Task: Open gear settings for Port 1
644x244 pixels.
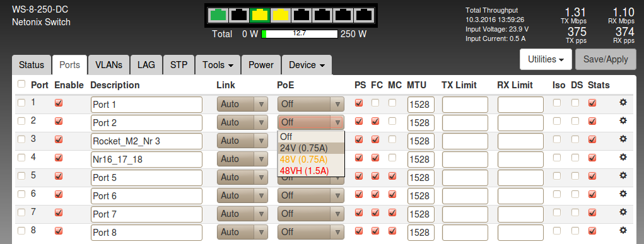Action: coord(623,102)
